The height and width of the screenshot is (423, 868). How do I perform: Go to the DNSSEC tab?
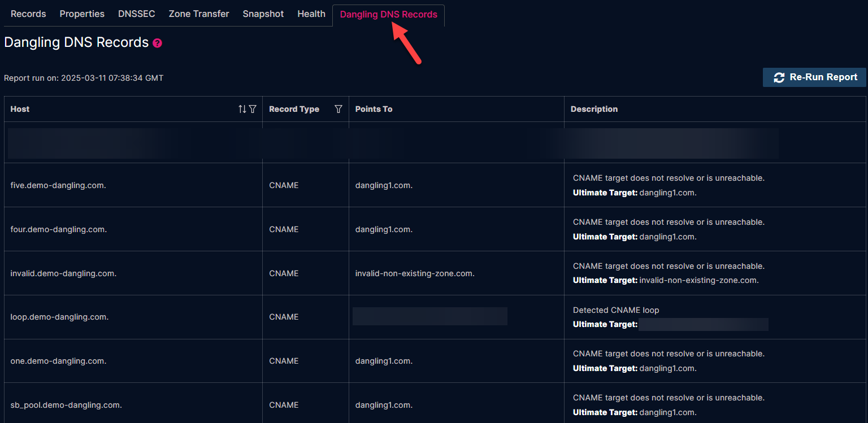coord(136,14)
